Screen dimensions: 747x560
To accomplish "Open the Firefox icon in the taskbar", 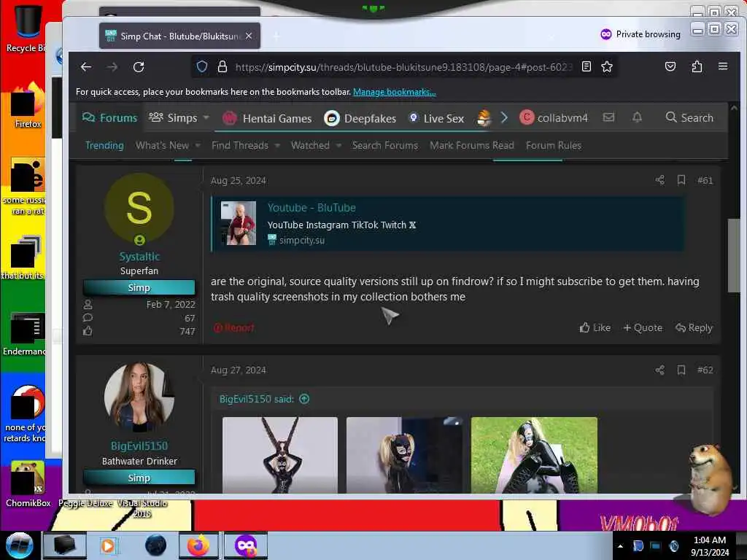I will pyautogui.click(x=198, y=545).
